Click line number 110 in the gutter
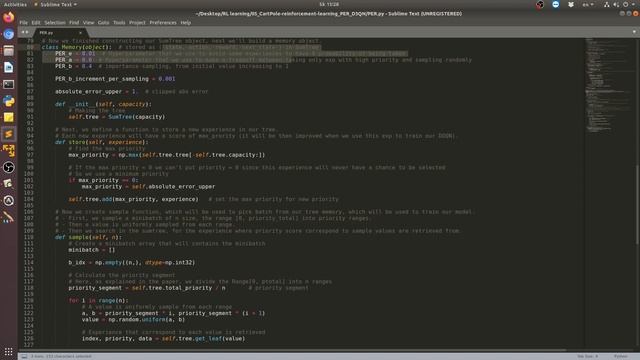640x360 pixels. 29,237
